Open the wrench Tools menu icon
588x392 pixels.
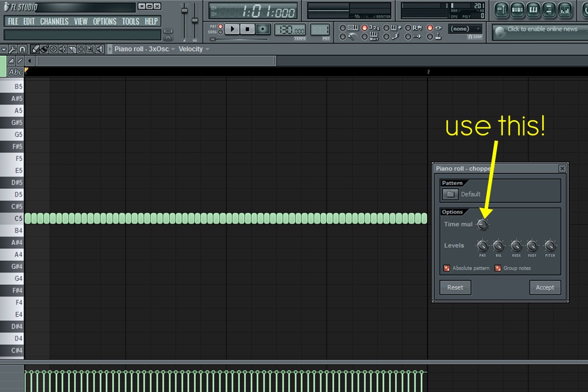13,49
